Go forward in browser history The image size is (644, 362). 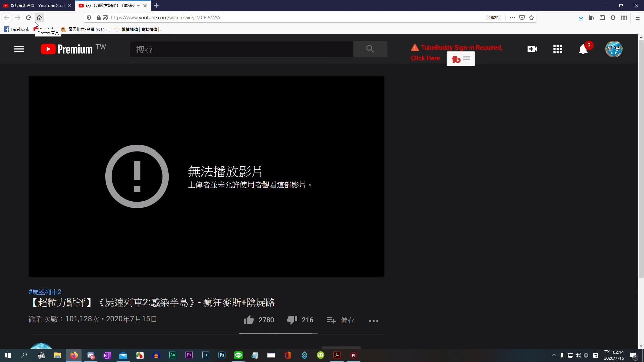click(x=18, y=18)
